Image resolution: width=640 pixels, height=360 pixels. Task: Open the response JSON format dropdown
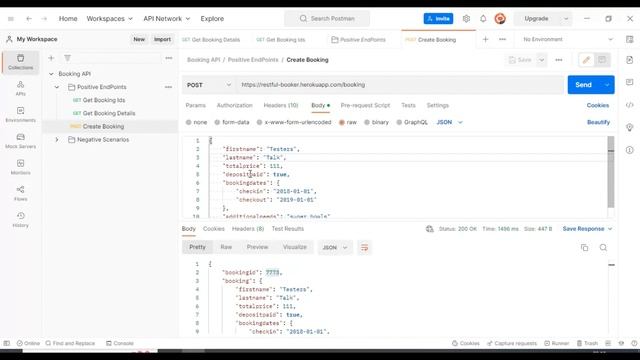point(335,248)
